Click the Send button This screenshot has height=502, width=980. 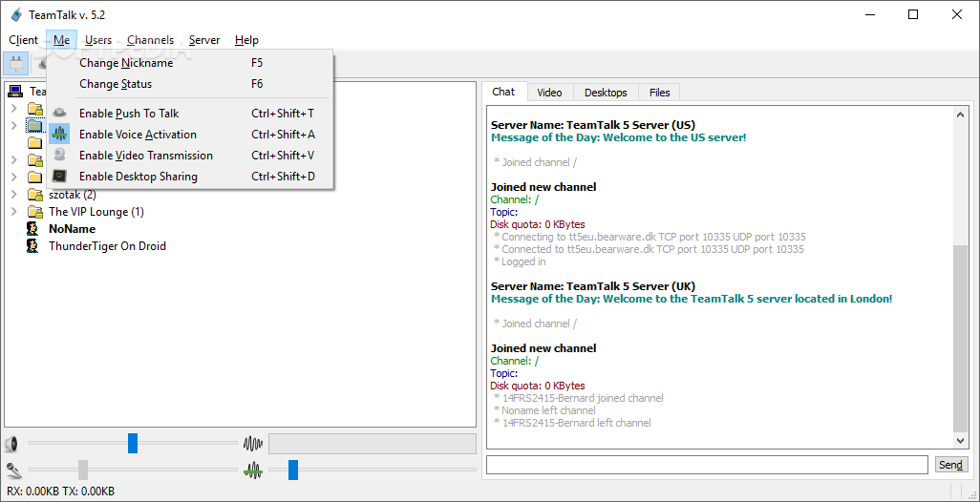(x=950, y=465)
